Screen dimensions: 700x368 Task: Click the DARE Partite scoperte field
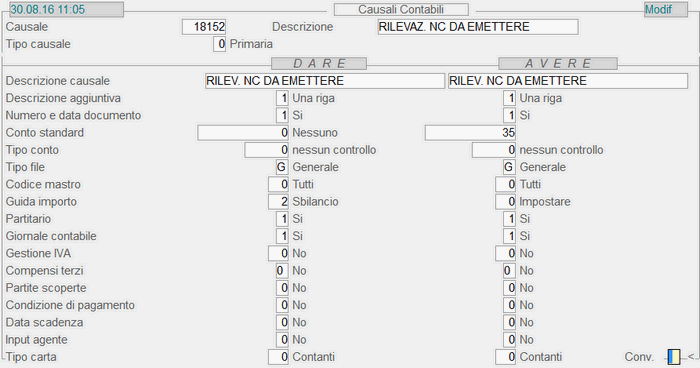click(x=282, y=288)
